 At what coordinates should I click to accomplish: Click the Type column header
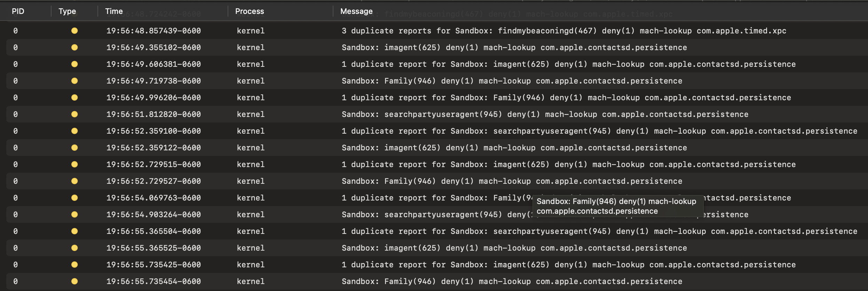coord(67,11)
